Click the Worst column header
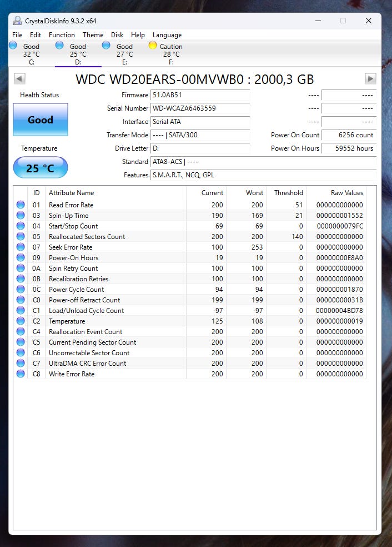Screen dimensions: 392x547 click(x=247, y=192)
